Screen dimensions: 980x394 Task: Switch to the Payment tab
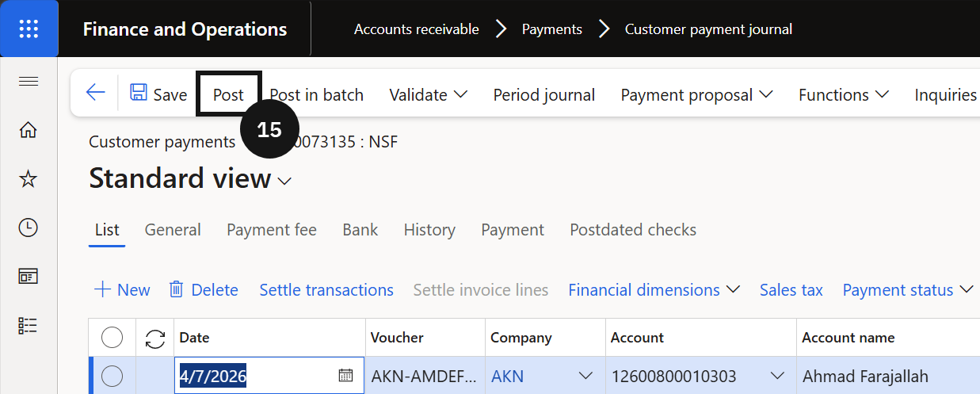click(x=513, y=230)
